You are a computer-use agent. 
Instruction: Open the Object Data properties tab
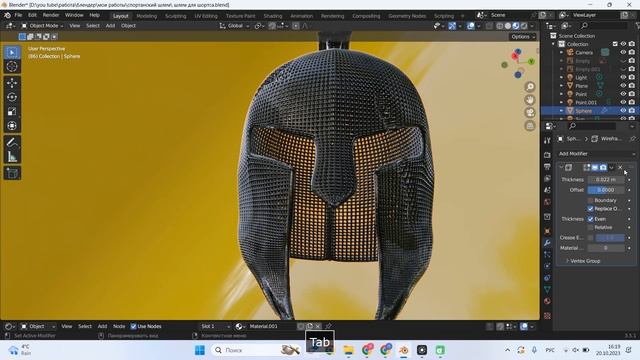coord(547,289)
